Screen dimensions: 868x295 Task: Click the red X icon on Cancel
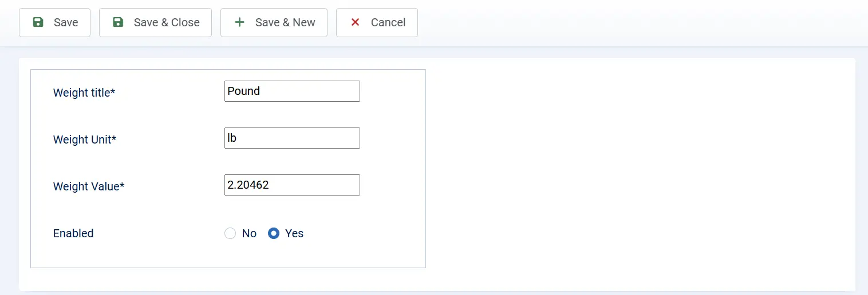point(355,22)
